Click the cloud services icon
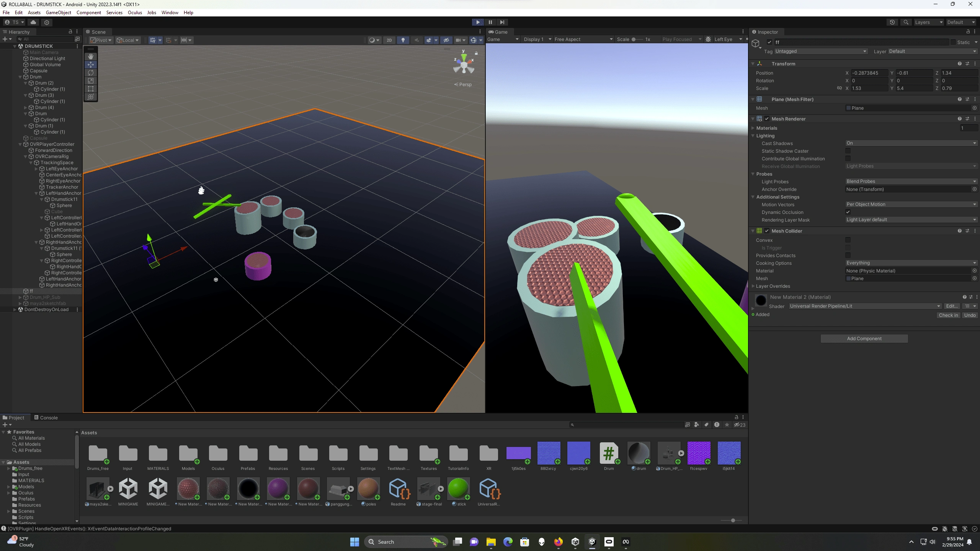The height and width of the screenshot is (551, 980). (x=33, y=22)
